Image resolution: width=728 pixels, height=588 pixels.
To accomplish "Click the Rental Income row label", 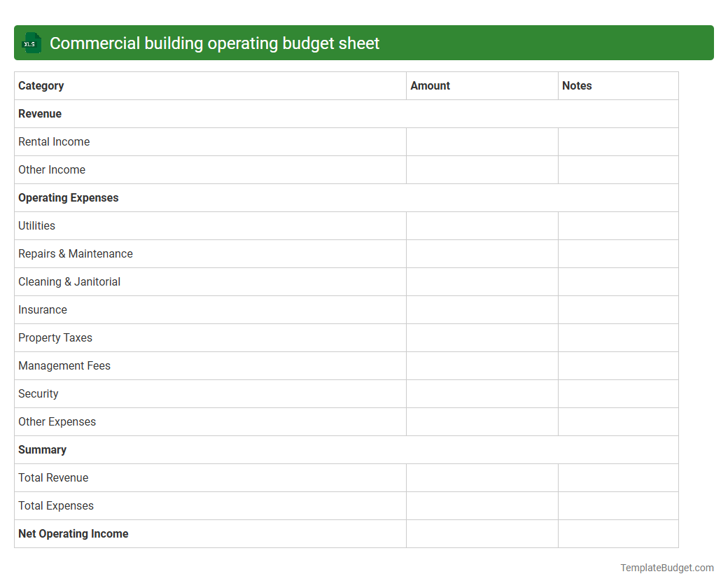I will tap(54, 141).
